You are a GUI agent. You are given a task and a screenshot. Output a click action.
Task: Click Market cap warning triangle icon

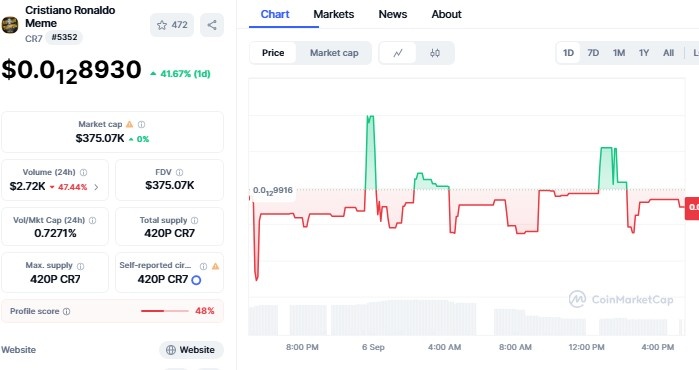click(129, 124)
